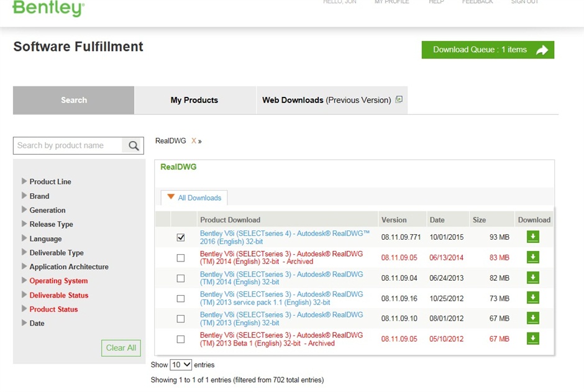
Task: Download RealDWG 2013 Beta 1 archived
Action: pos(533,339)
